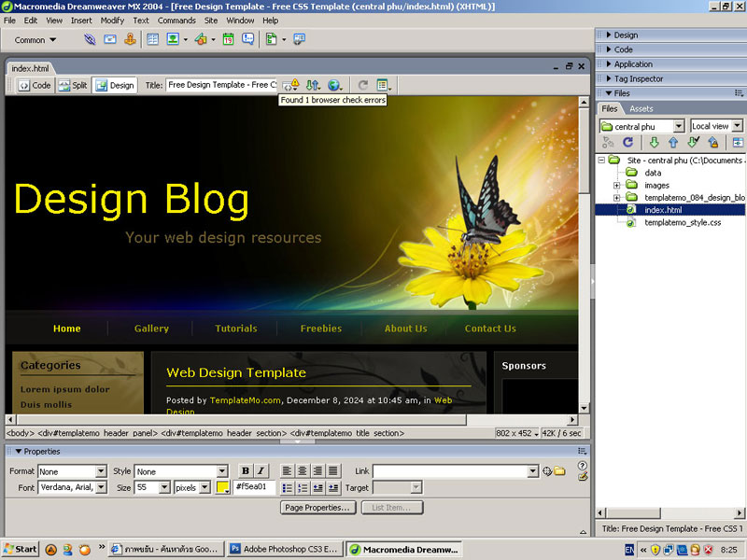Open the text color swatch
Image resolution: width=747 pixels, height=560 pixels.
click(x=222, y=487)
